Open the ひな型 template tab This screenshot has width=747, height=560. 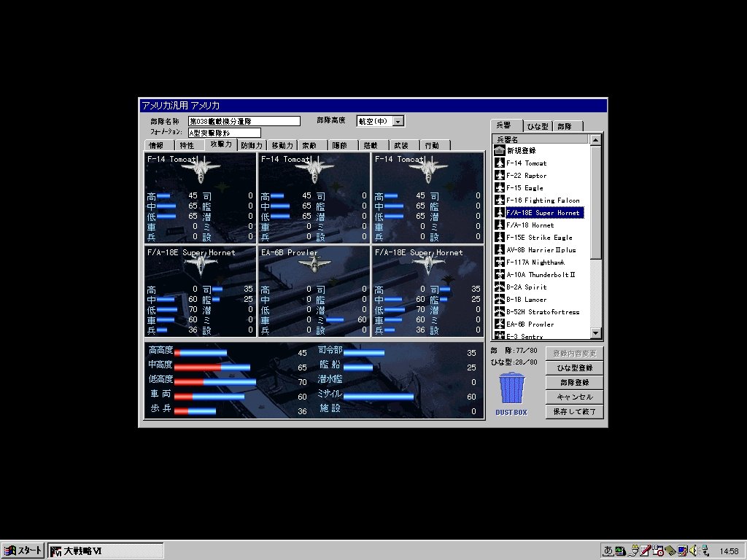(538, 126)
